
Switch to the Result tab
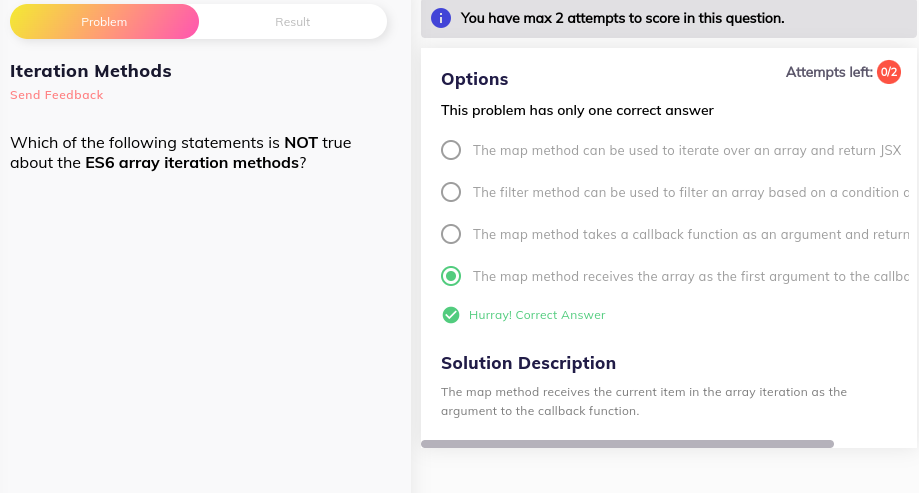coord(292,22)
